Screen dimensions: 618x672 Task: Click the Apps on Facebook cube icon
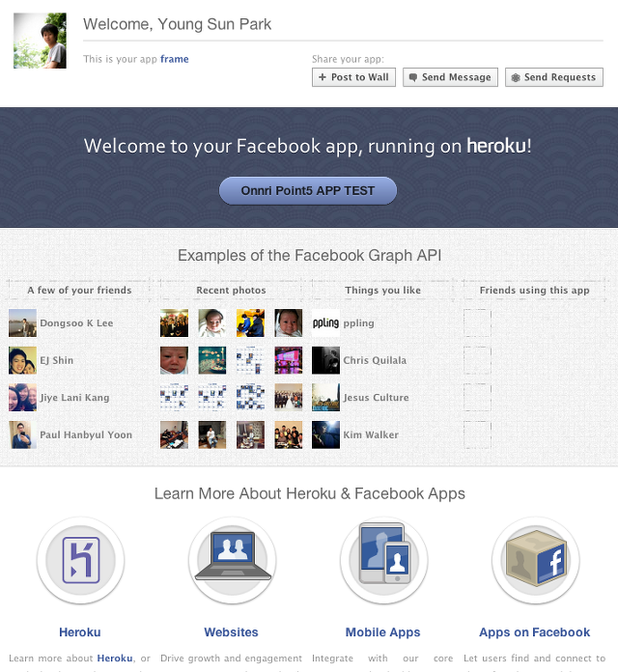tap(536, 561)
